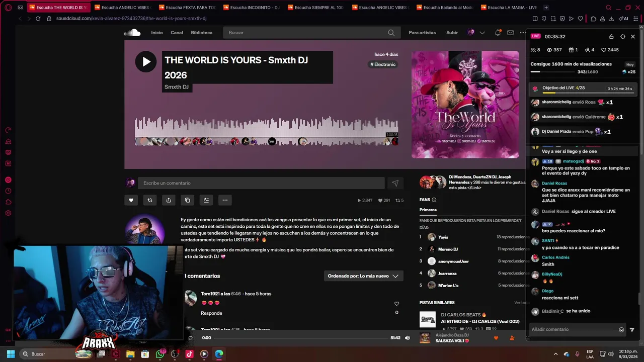Open browser AI assistant button
The height and width of the screenshot is (362, 644).
tap(624, 19)
